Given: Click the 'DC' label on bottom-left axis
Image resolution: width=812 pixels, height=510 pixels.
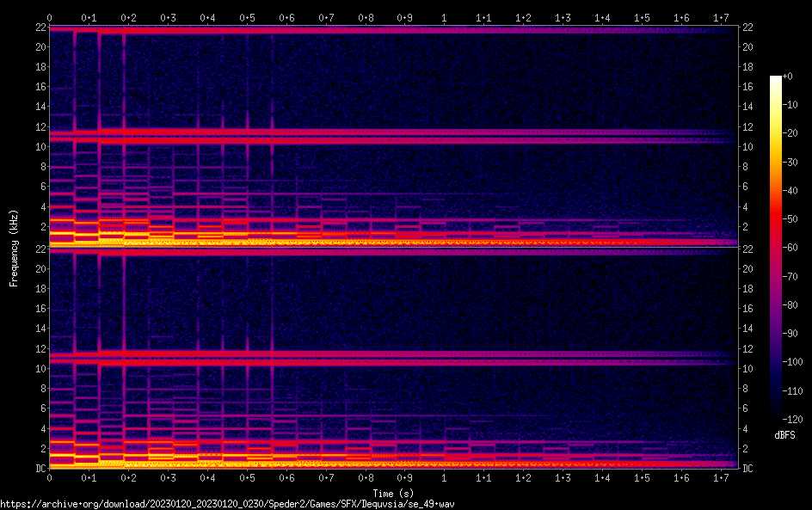Looking at the screenshot, I should coord(40,469).
